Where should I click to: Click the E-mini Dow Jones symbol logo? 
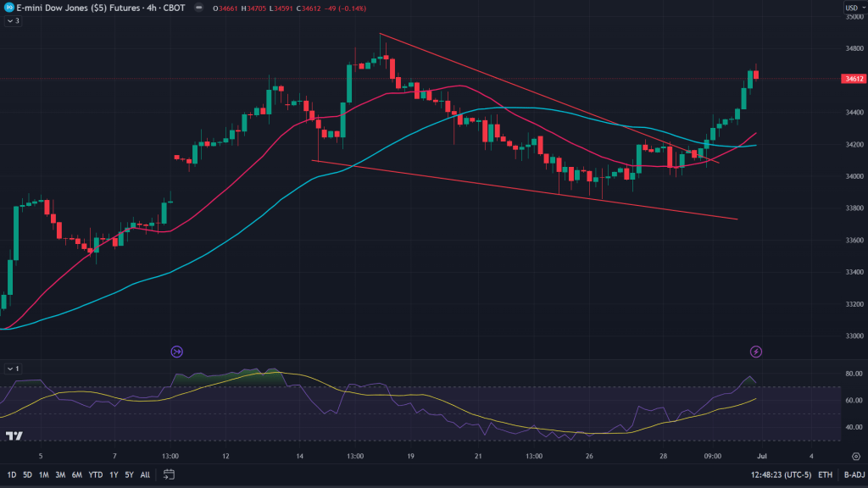click(8, 7)
